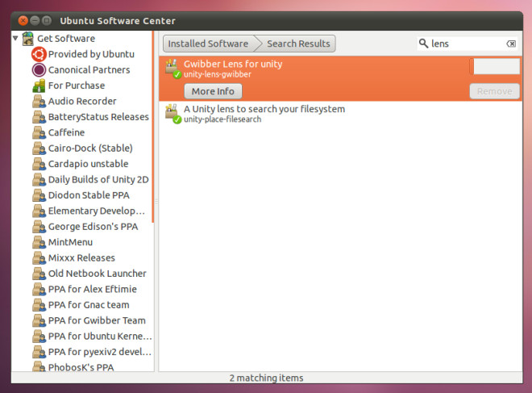
Task: Select 'George Edison's PPA' label
Action: 94,227
